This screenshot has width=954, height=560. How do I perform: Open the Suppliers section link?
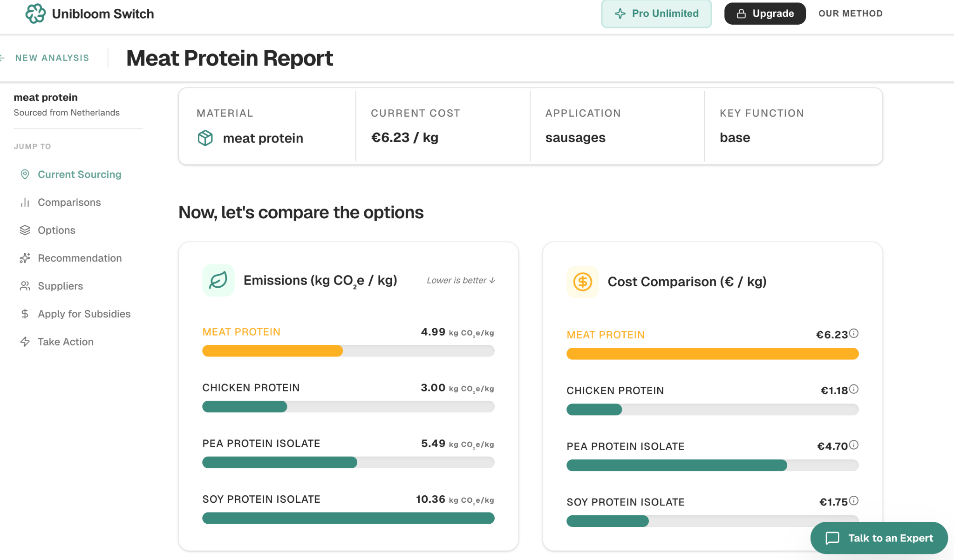click(x=60, y=286)
